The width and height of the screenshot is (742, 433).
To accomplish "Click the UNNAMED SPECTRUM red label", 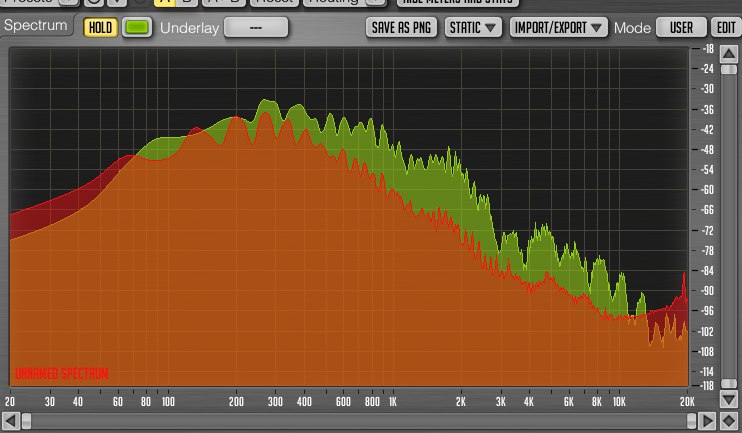I will 61,374.
